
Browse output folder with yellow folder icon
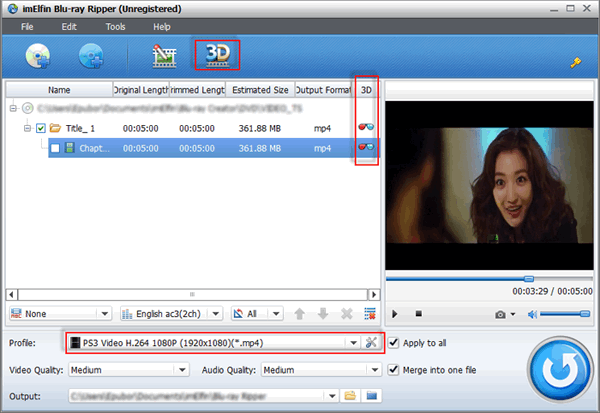coord(350,395)
